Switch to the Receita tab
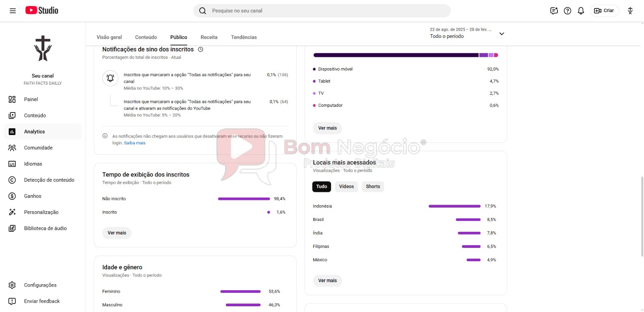Screen dimensions: 644x312 209,37
